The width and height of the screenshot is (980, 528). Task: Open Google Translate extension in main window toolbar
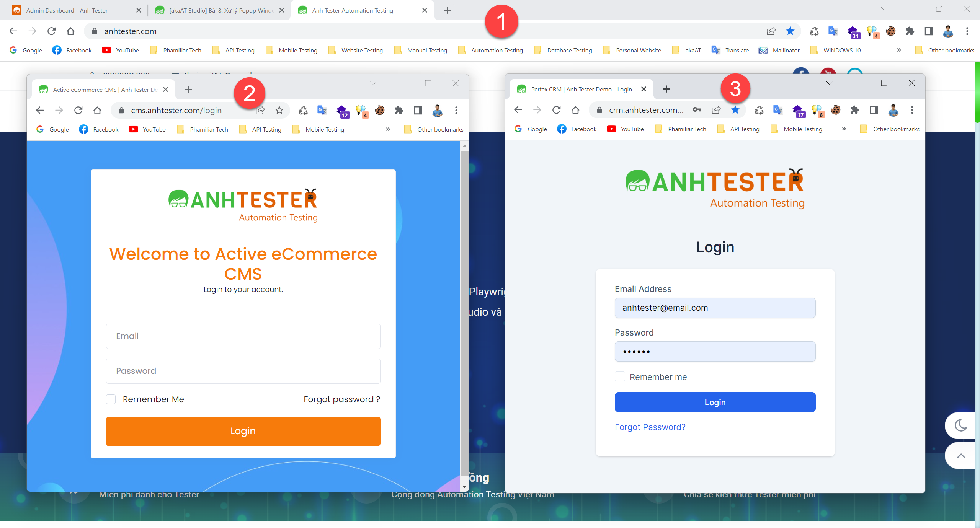tap(833, 31)
